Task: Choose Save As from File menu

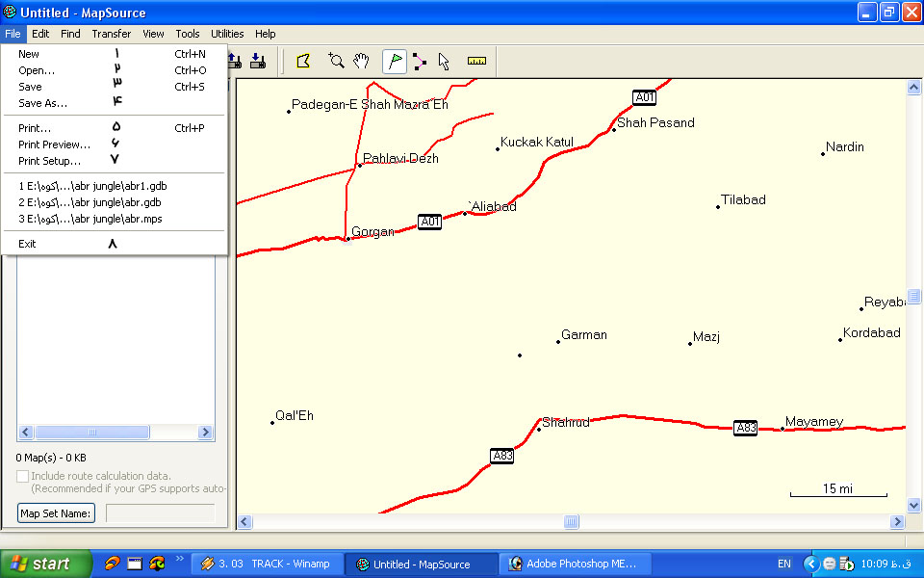Action: tap(43, 103)
